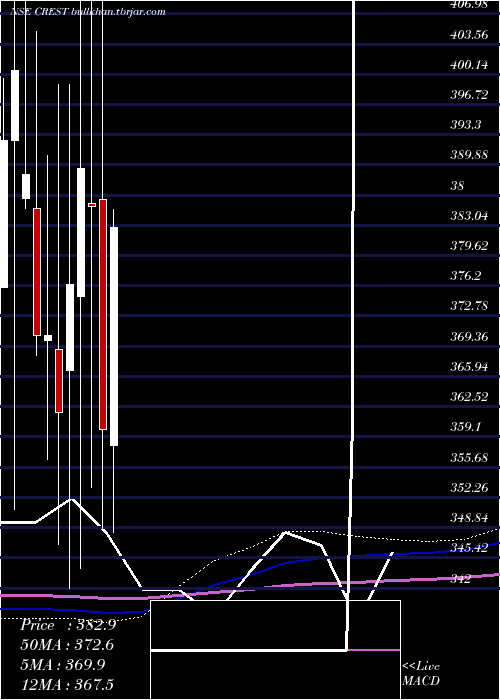This screenshot has height=700, width=500.
Task: Click the 403.56 price axis label
Action: (469, 35)
